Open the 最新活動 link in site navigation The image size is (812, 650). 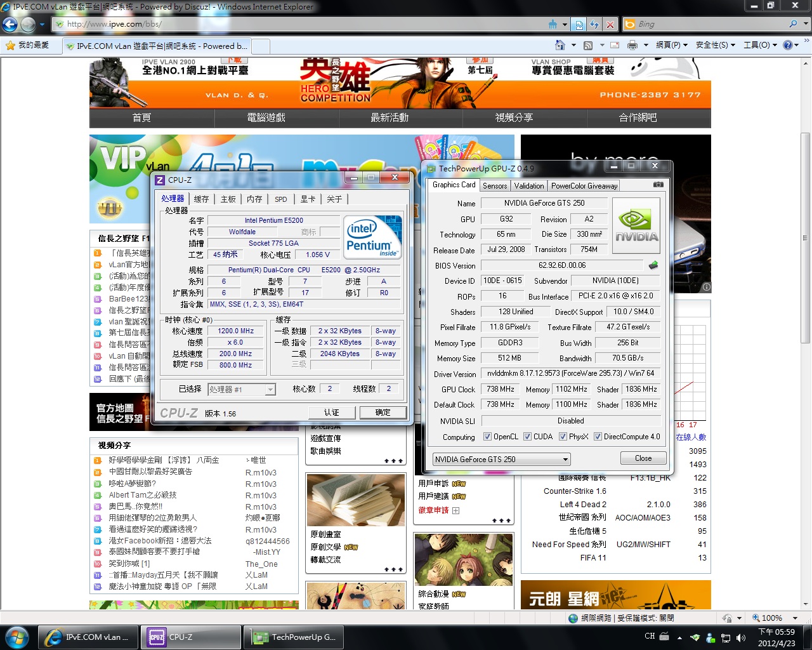[390, 117]
